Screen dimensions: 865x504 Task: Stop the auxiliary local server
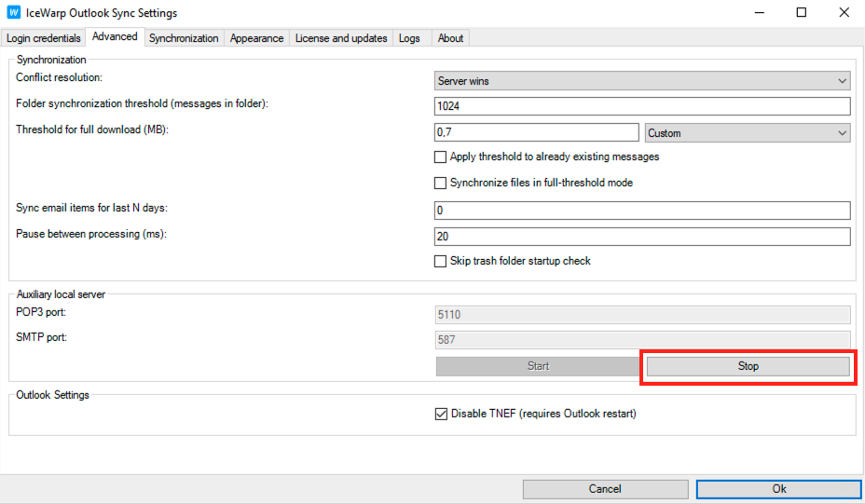(x=748, y=366)
